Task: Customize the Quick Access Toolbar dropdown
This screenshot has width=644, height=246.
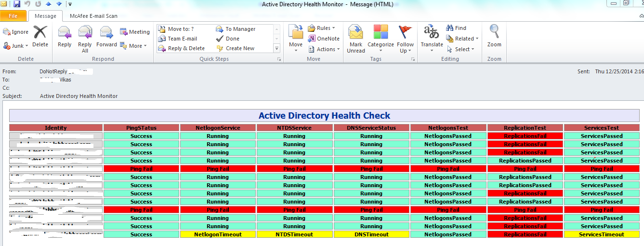Action: tap(70, 4)
